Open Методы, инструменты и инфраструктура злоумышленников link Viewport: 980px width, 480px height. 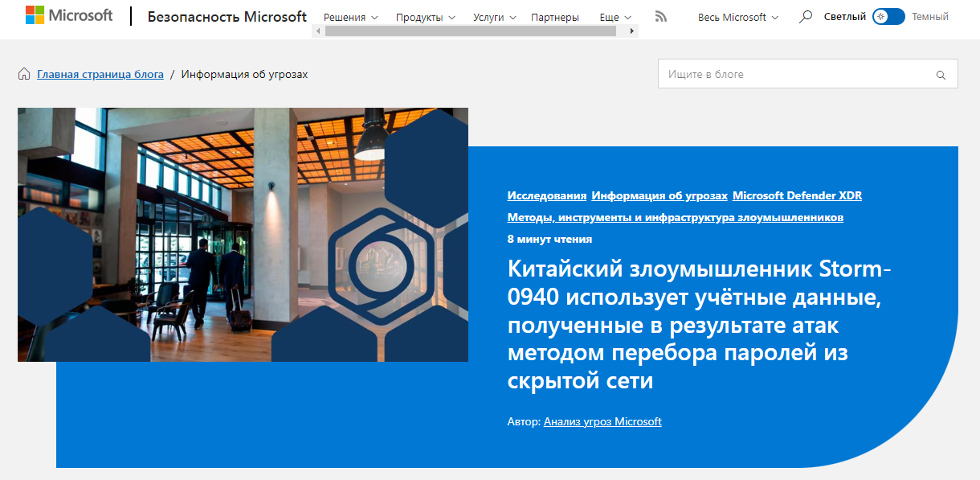pos(676,217)
